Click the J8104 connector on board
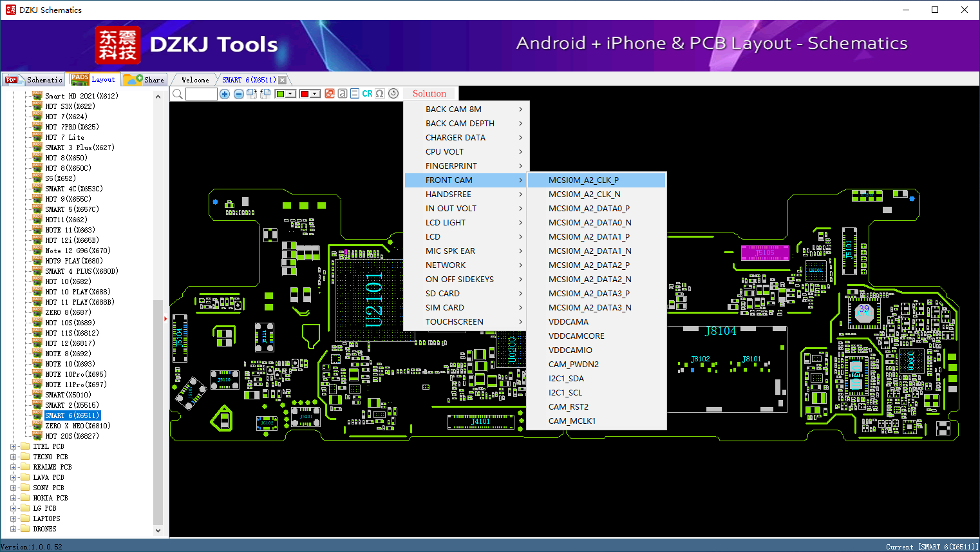 [x=720, y=331]
